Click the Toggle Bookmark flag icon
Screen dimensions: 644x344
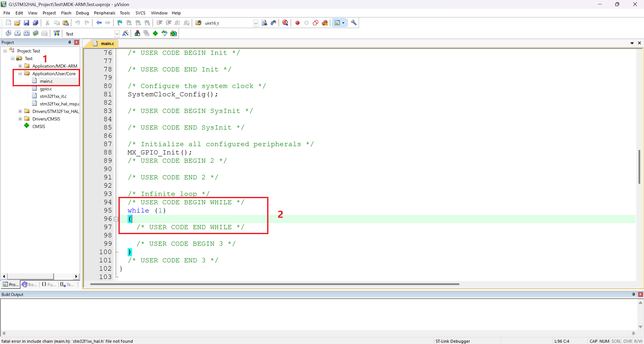point(120,23)
